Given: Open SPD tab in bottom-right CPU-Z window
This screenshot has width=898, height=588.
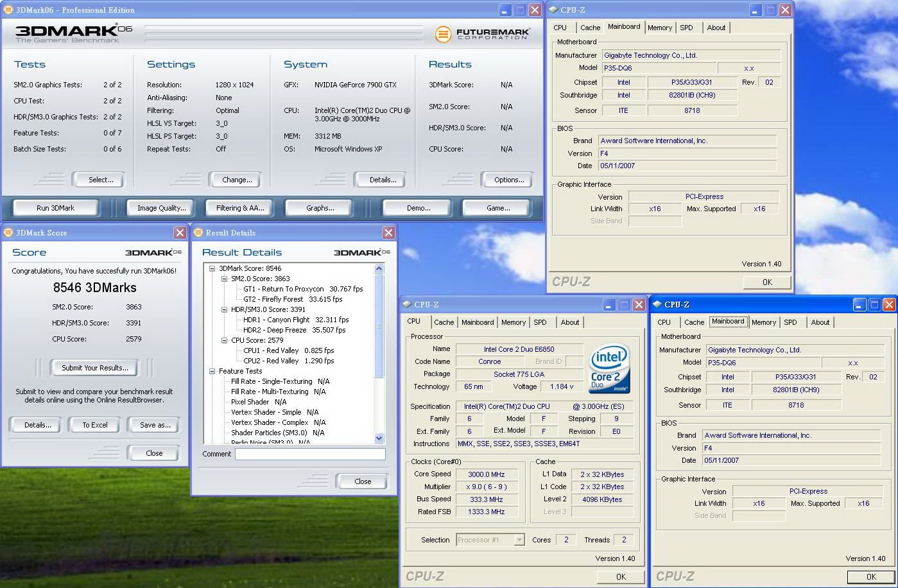Looking at the screenshot, I should point(790,322).
